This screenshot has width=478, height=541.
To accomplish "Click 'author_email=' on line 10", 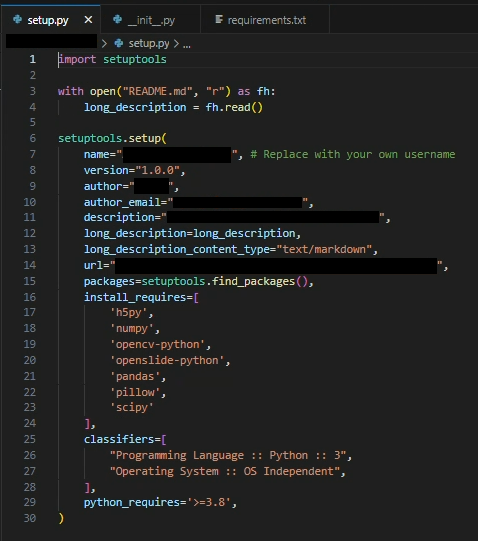I will point(125,202).
